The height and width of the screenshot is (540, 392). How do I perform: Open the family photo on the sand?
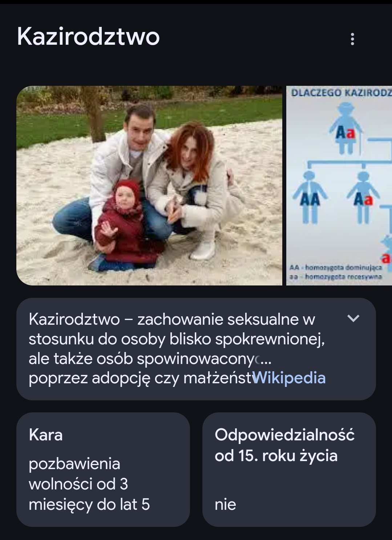click(149, 185)
